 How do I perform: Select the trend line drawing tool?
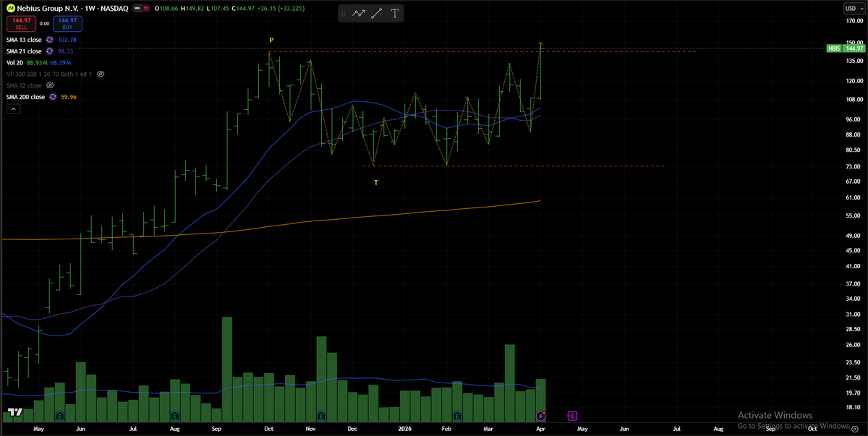[376, 13]
